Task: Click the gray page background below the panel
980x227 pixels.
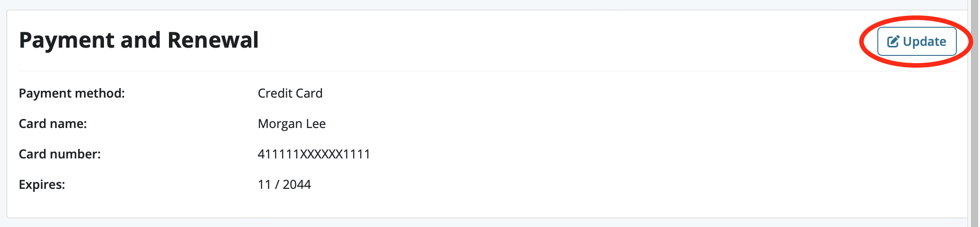Action: click(x=454, y=223)
